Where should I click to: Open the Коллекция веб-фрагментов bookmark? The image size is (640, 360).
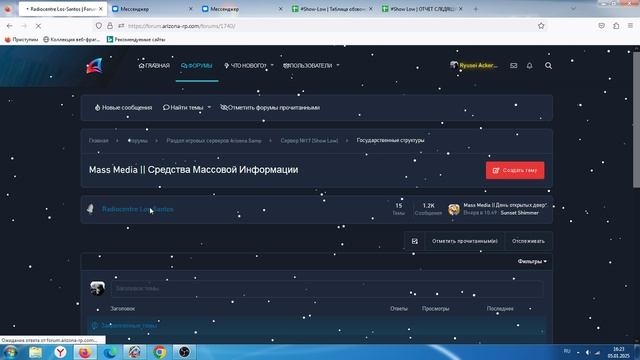pyautogui.click(x=71, y=40)
